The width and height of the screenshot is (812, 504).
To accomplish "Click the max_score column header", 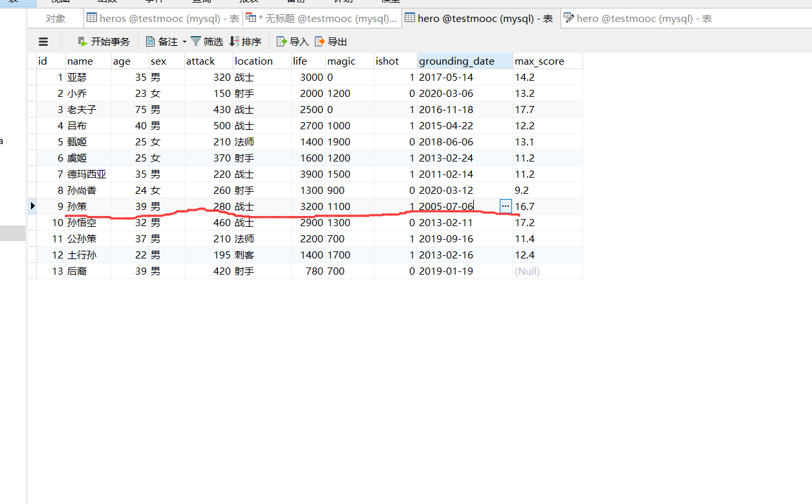I will [x=548, y=61].
